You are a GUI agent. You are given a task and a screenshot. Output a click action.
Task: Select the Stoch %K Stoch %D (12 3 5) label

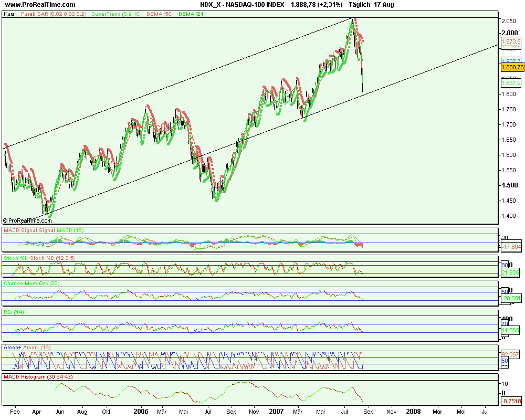[39, 258]
